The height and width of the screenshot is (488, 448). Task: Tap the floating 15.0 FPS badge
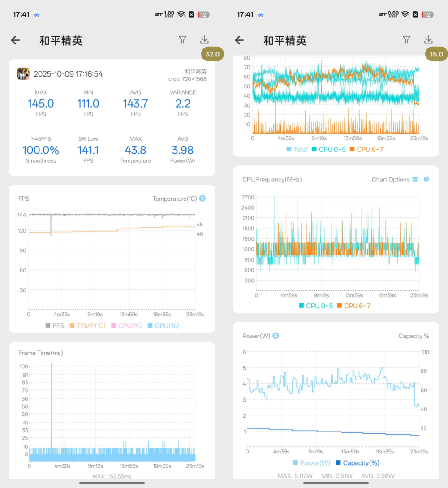point(436,54)
